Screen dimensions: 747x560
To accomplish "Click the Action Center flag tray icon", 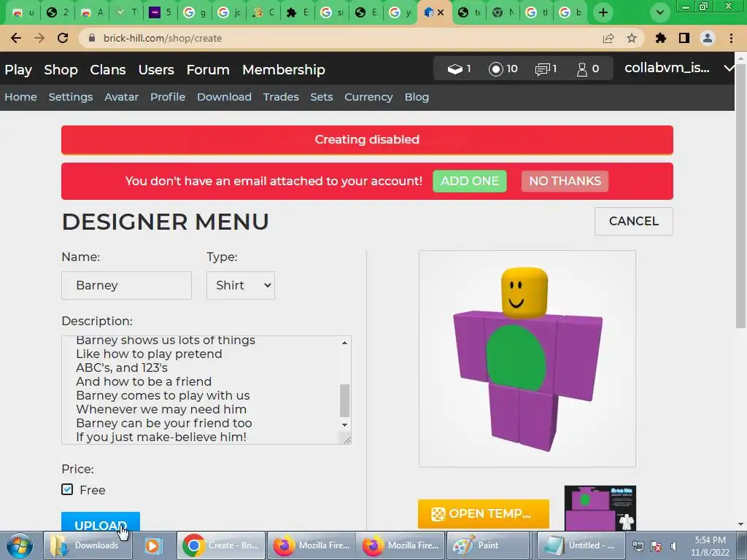I will pyautogui.click(x=656, y=545).
